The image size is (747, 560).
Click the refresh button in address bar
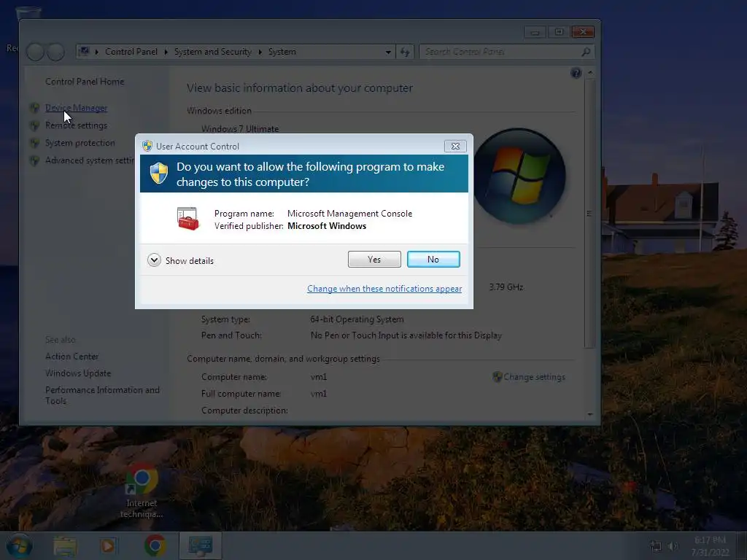404,52
